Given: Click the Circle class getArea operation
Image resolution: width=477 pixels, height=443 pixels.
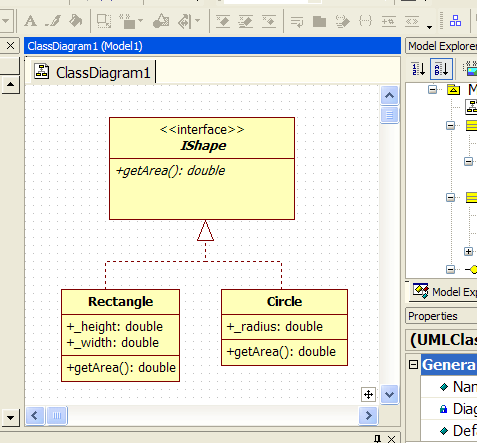Looking at the screenshot, I should pos(281,352).
